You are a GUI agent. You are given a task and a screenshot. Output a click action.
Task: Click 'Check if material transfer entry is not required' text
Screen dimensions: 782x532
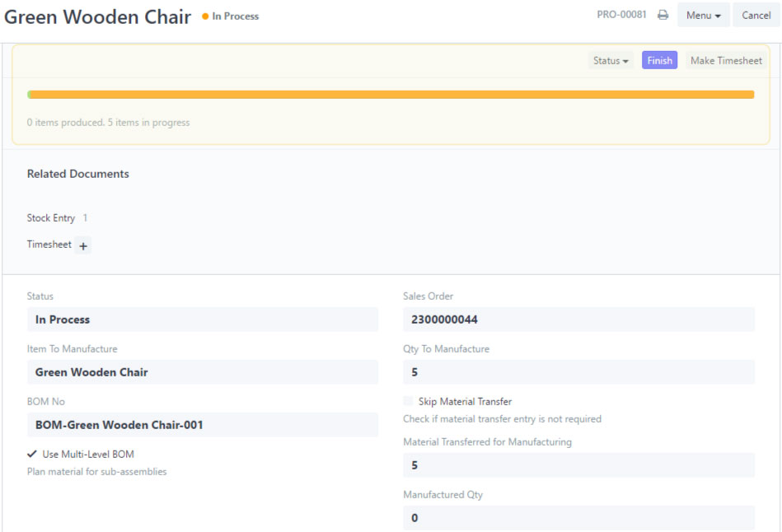tap(502, 419)
